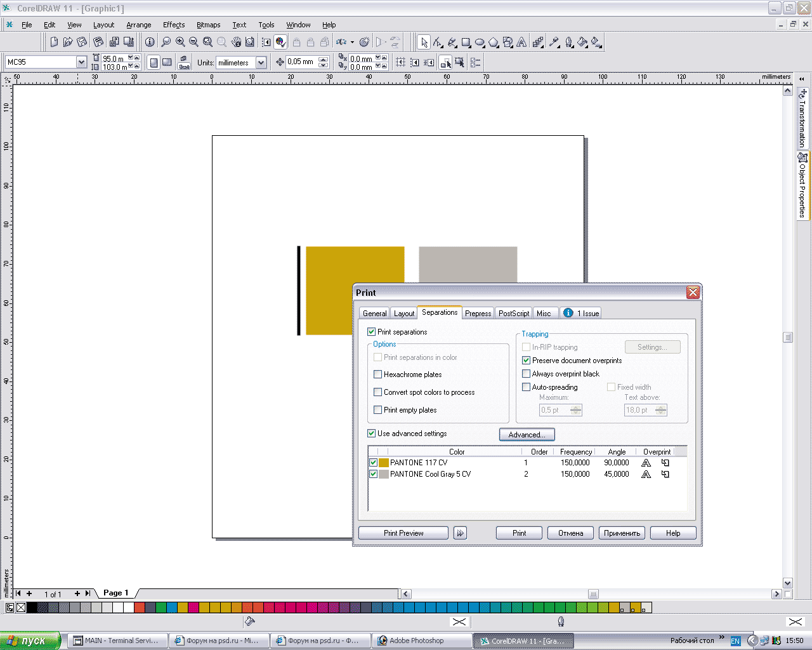Expand the welding options dropdown arrow
This screenshot has width=812, height=650.
pos(352,43)
